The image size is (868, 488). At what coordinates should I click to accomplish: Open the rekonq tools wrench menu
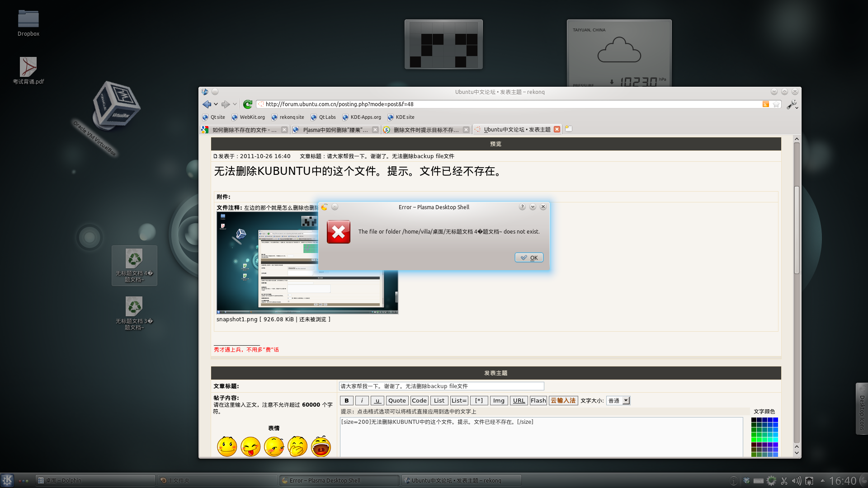(x=792, y=104)
